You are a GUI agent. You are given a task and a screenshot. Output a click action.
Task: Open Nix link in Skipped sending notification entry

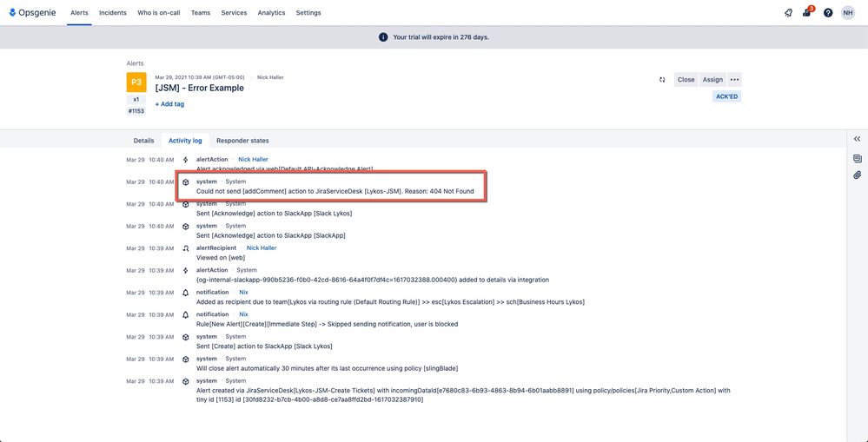243,314
